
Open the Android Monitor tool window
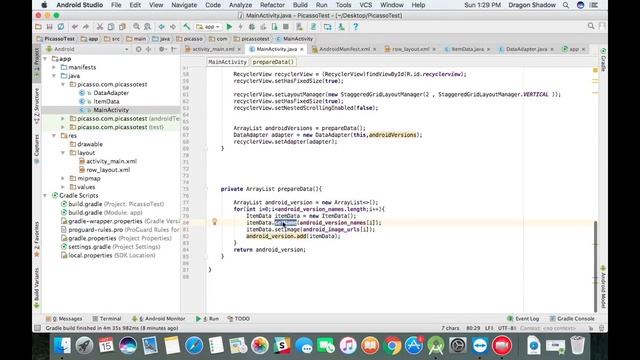point(159,319)
